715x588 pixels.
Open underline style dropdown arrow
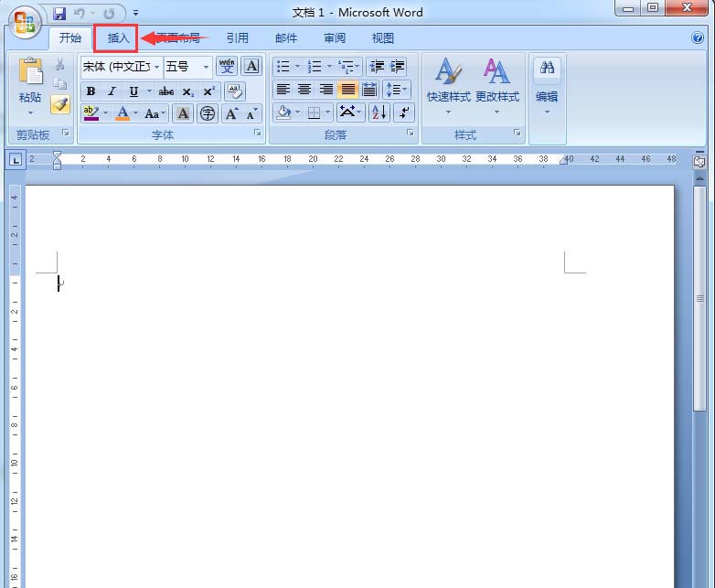click(149, 91)
